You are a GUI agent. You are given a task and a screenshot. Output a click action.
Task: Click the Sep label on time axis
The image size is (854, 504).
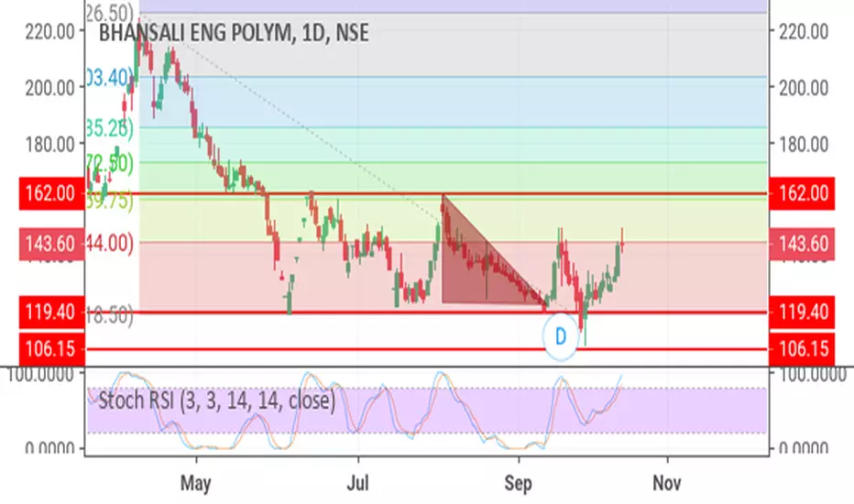[x=518, y=483]
